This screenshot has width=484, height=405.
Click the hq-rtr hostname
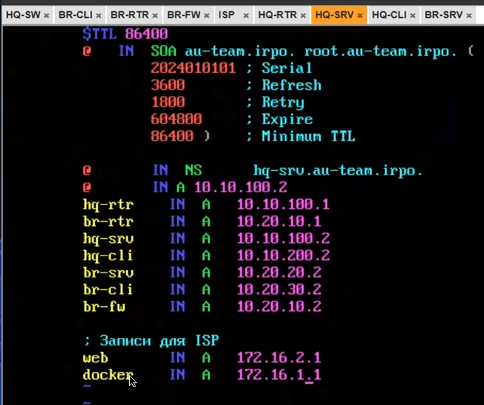pyautogui.click(x=108, y=205)
